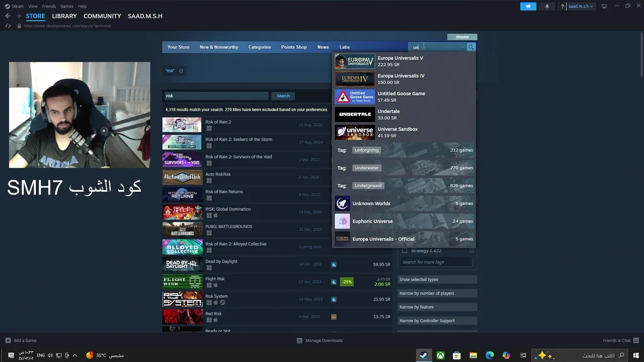Click the "risk" search term input field

tap(216, 96)
